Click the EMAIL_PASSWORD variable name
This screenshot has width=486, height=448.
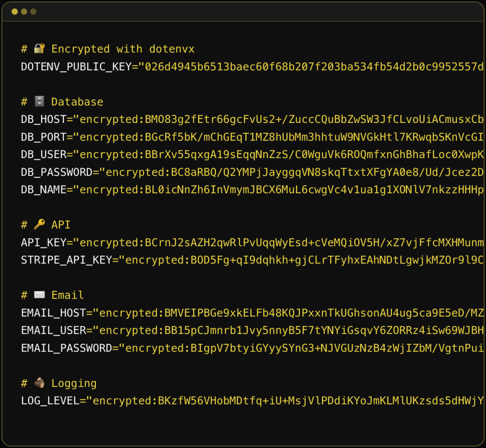66,348
